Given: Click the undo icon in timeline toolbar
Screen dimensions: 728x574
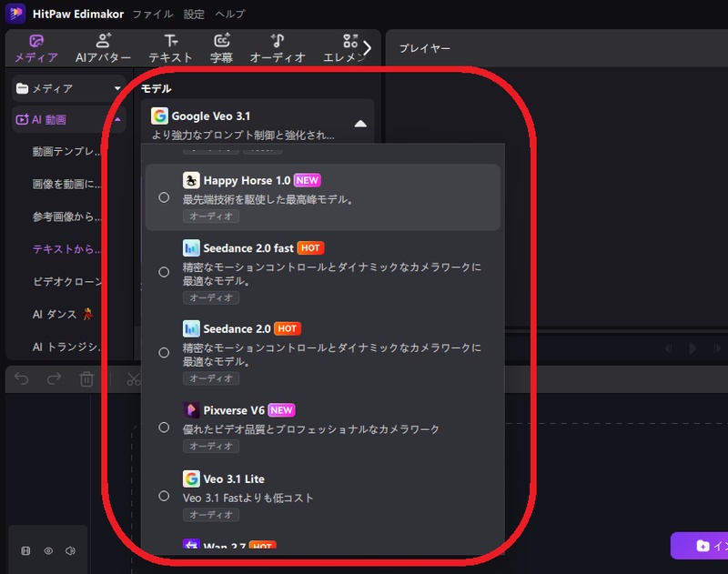Looking at the screenshot, I should (x=21, y=379).
